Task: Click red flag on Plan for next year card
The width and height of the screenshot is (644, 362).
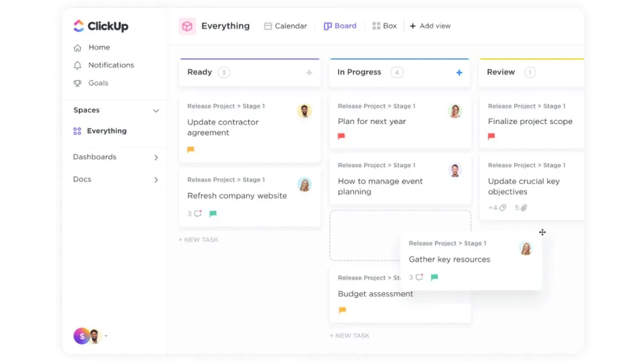Action: click(341, 137)
